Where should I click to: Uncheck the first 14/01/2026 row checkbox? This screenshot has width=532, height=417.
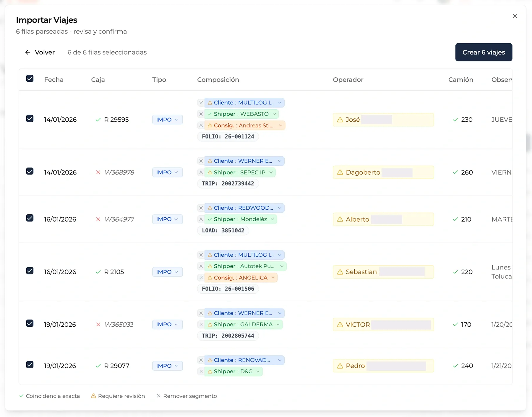(x=30, y=119)
